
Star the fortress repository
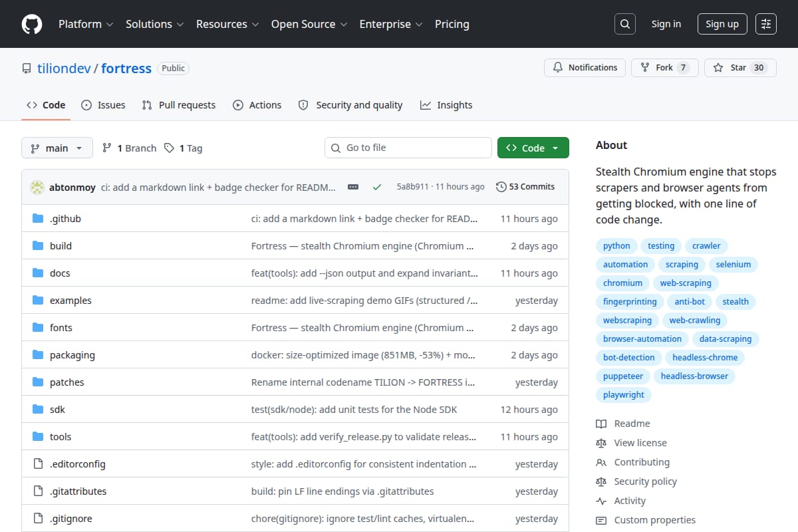[x=740, y=68]
